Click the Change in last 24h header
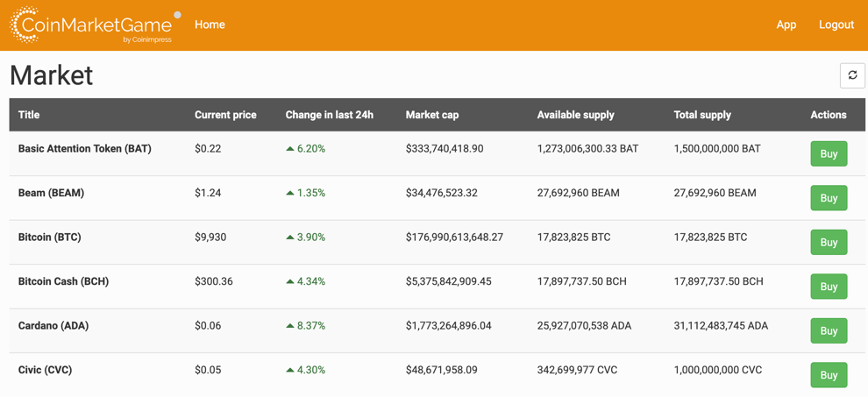This screenshot has height=397, width=868. pyautogui.click(x=329, y=115)
